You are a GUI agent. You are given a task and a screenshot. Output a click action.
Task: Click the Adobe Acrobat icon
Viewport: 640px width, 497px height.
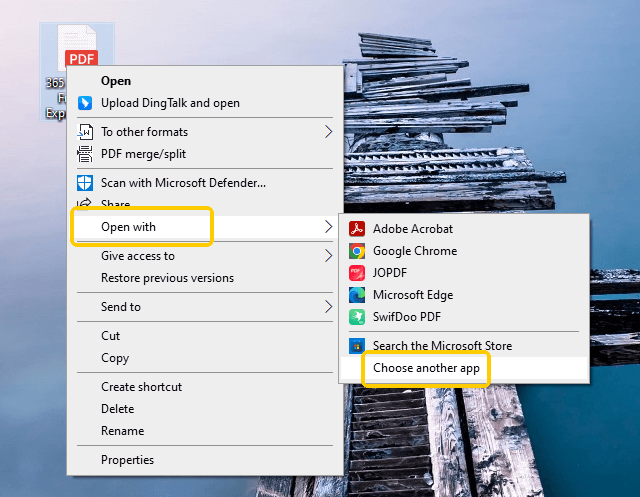point(356,229)
